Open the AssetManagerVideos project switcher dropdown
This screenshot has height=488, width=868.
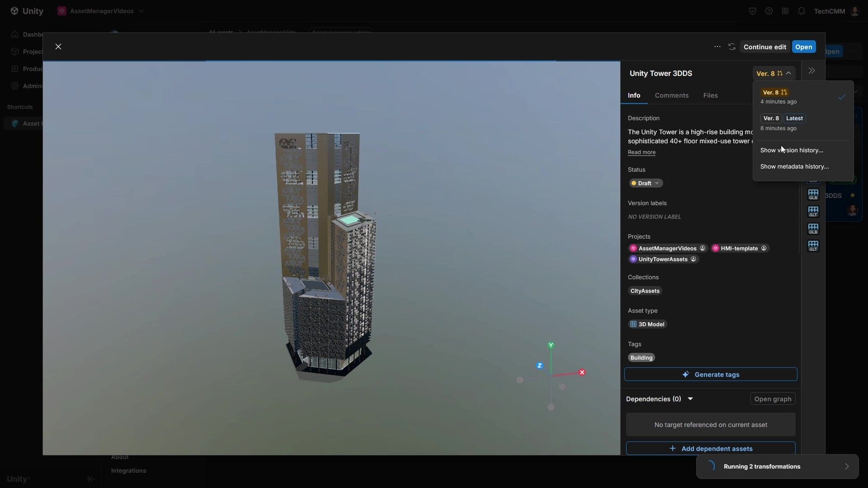[x=100, y=11]
